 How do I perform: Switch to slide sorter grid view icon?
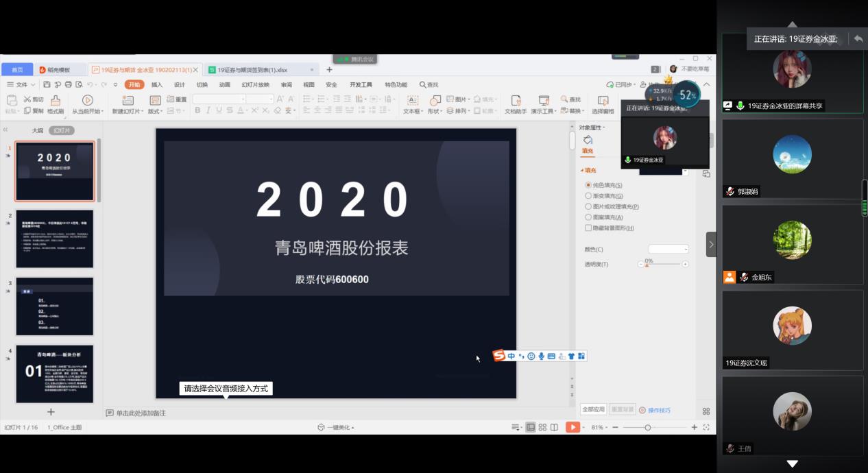click(542, 427)
